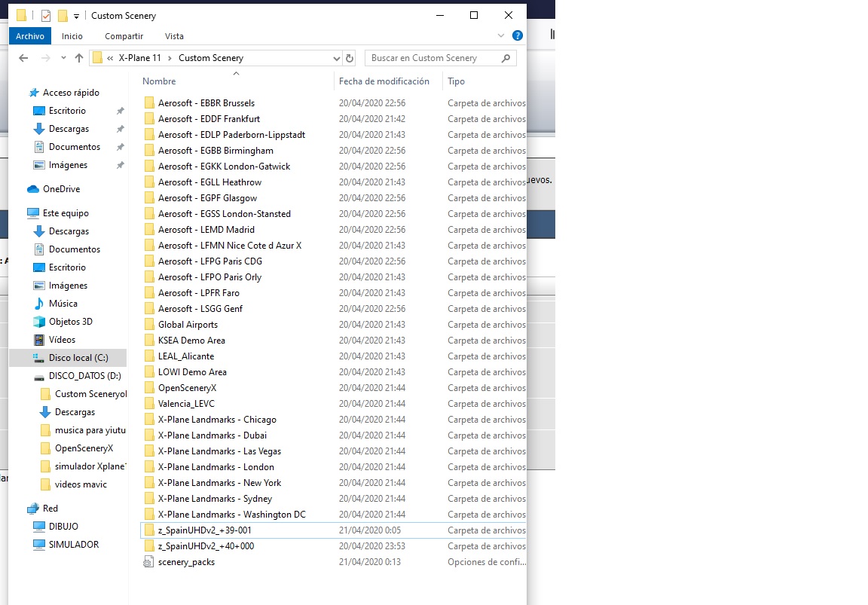Select X-Plane 11 in the address path
This screenshot has width=868, height=605.
(x=140, y=58)
